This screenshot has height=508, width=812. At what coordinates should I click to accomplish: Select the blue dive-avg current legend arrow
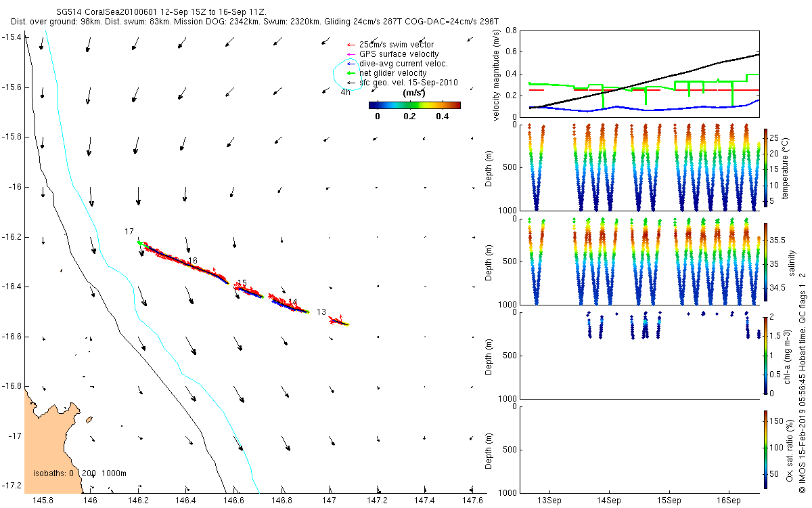pyautogui.click(x=350, y=64)
